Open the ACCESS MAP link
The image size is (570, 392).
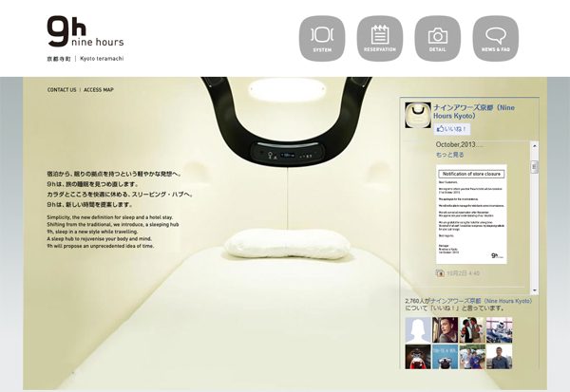pyautogui.click(x=99, y=90)
